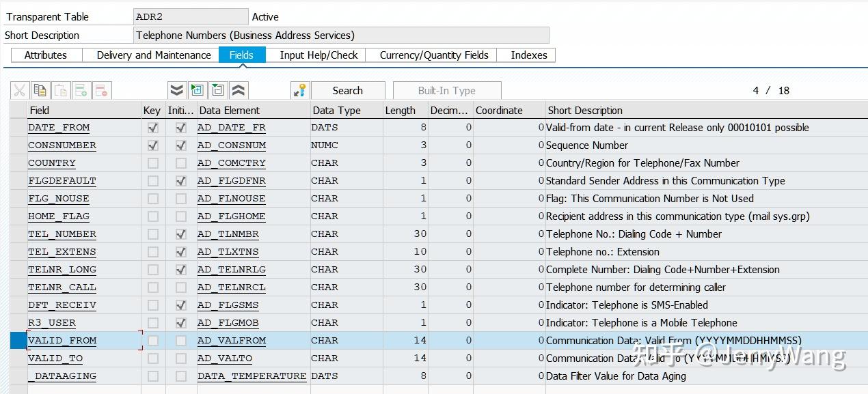This screenshot has height=394, width=868.
Task: Click the Copy icon in the toolbar
Action: click(40, 91)
